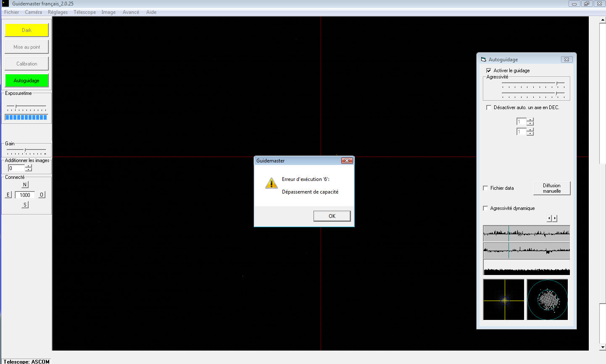This screenshot has width=606, height=364.
Task: Check the Fichier data box
Action: [x=486, y=188]
